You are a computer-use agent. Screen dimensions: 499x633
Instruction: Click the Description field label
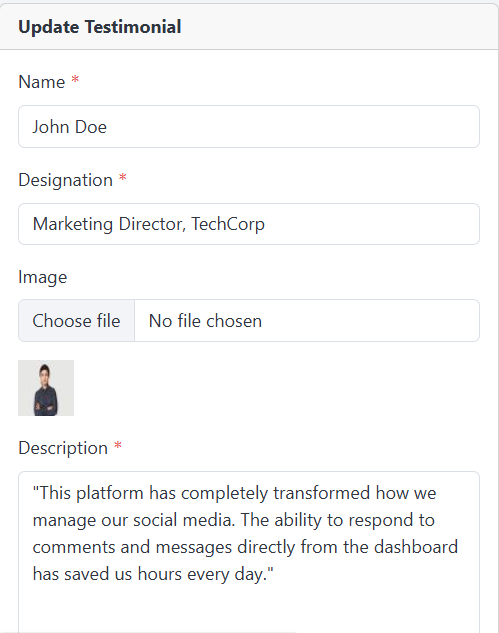pos(63,448)
